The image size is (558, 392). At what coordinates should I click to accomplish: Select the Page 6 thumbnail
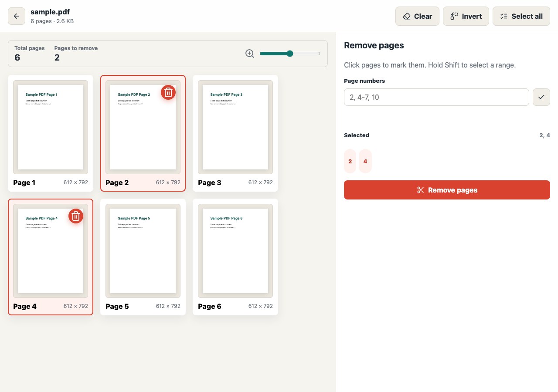coord(235,257)
